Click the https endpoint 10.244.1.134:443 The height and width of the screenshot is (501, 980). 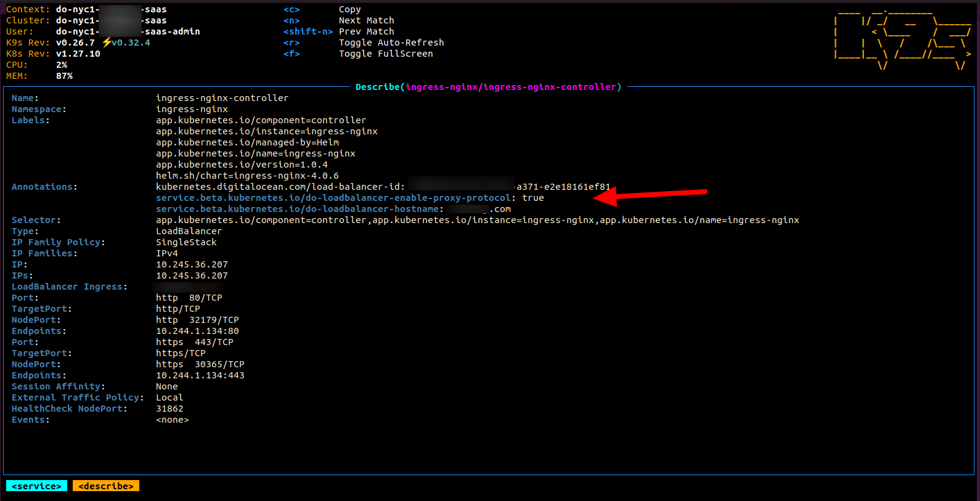(x=200, y=375)
